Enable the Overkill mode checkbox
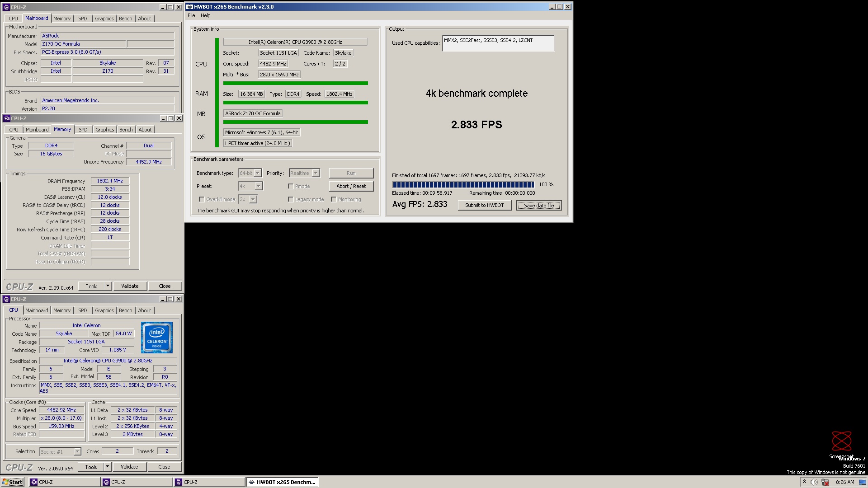The width and height of the screenshot is (868, 488). [202, 199]
